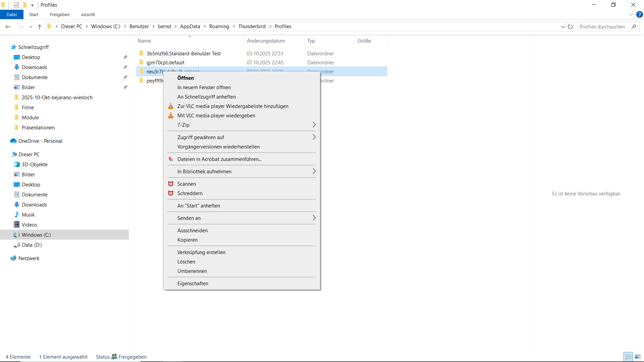Viewport: 644px width, 362px height.
Task: Switch to details view layout icon
Action: 628,357
